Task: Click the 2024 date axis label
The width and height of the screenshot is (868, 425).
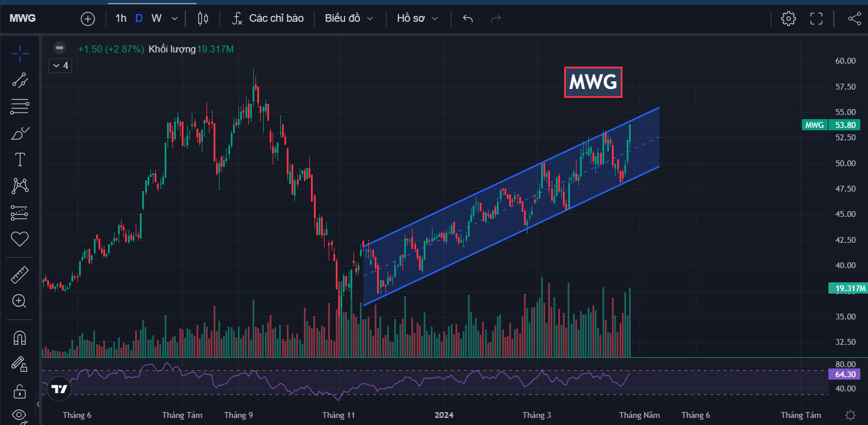Action: pos(443,415)
